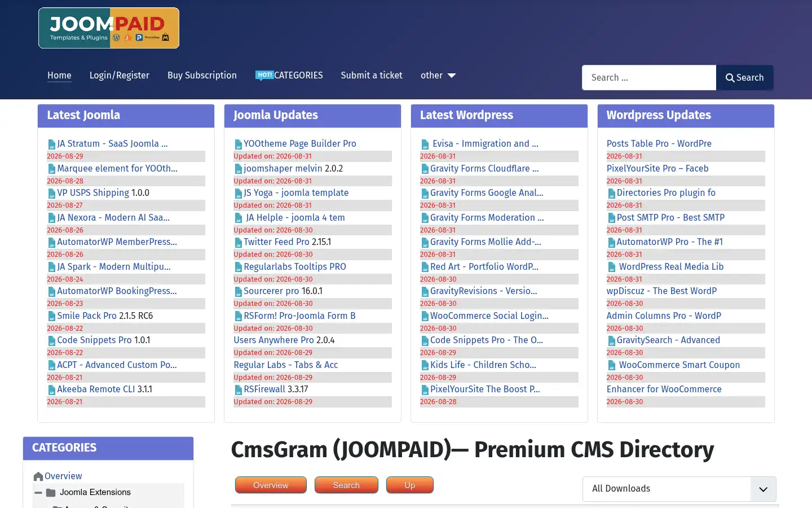Open the Overview link under CATEGORIES
The image size is (812, 508).
click(63, 476)
